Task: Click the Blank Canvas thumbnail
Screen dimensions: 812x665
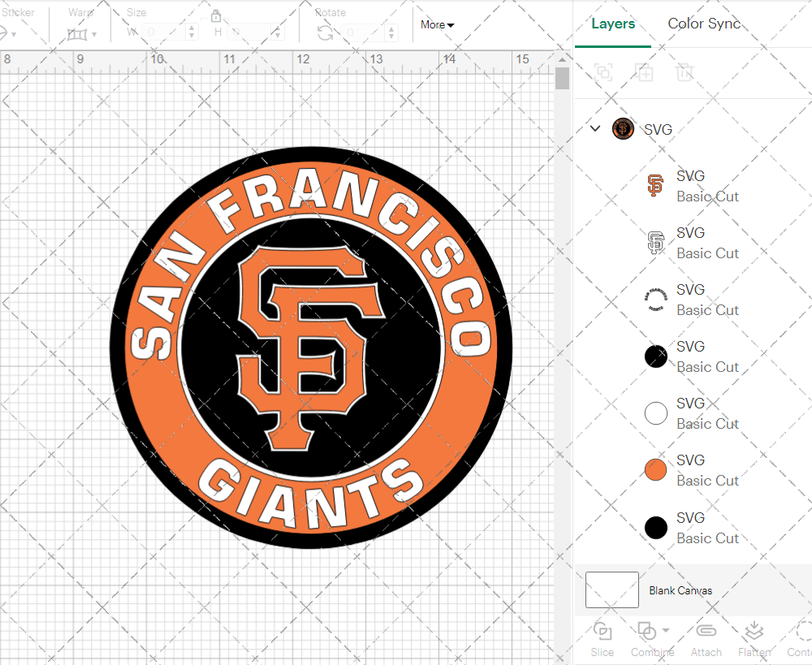Action: coord(611,590)
